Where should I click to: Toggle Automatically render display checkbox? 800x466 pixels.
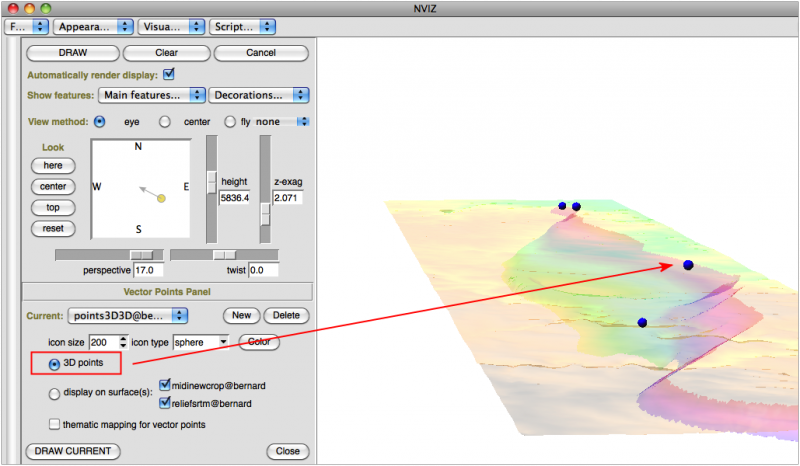tap(169, 74)
